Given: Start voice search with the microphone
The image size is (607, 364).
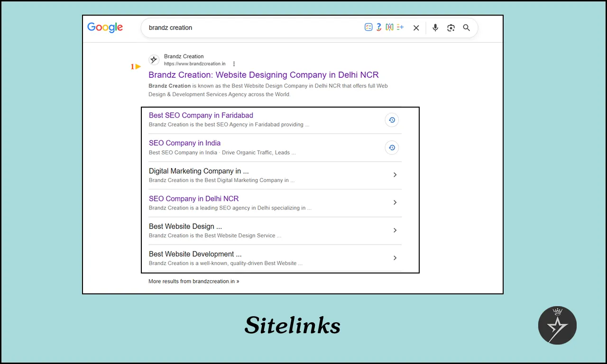Looking at the screenshot, I should pos(435,28).
